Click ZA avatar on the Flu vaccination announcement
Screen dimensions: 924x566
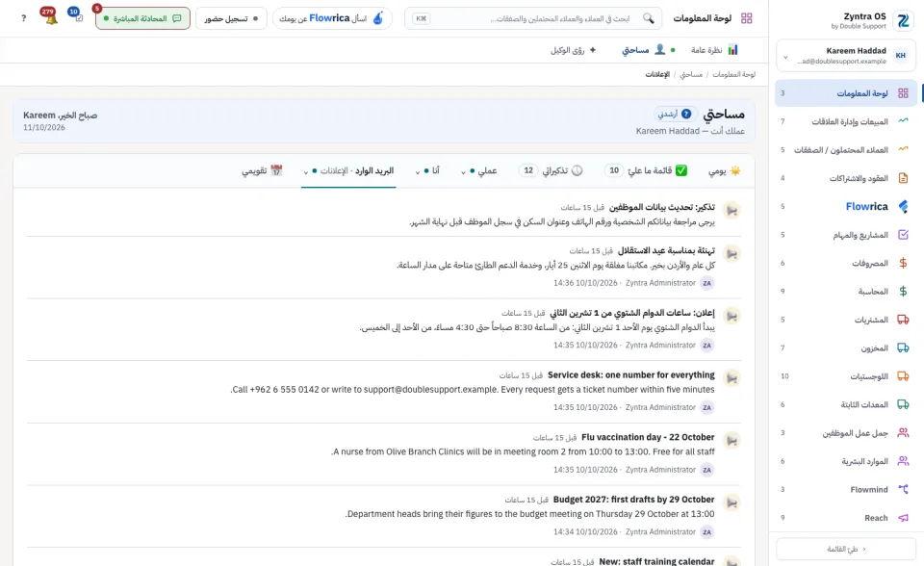click(x=706, y=470)
